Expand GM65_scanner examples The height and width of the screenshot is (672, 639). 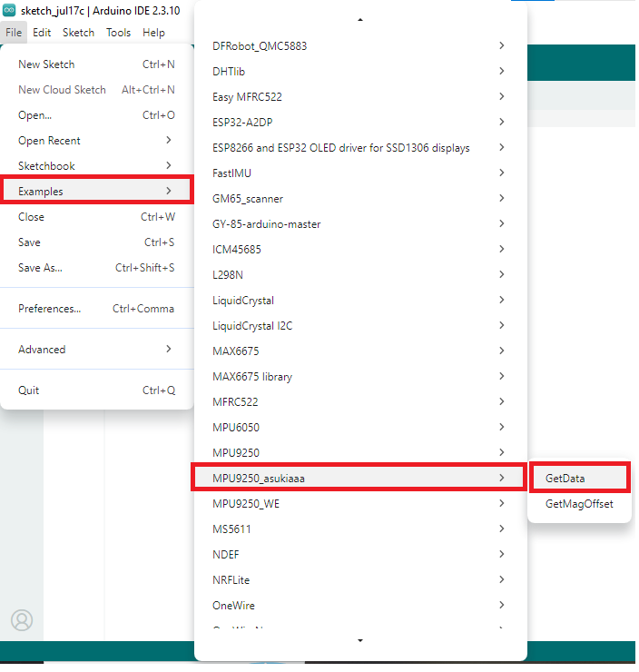(x=360, y=199)
